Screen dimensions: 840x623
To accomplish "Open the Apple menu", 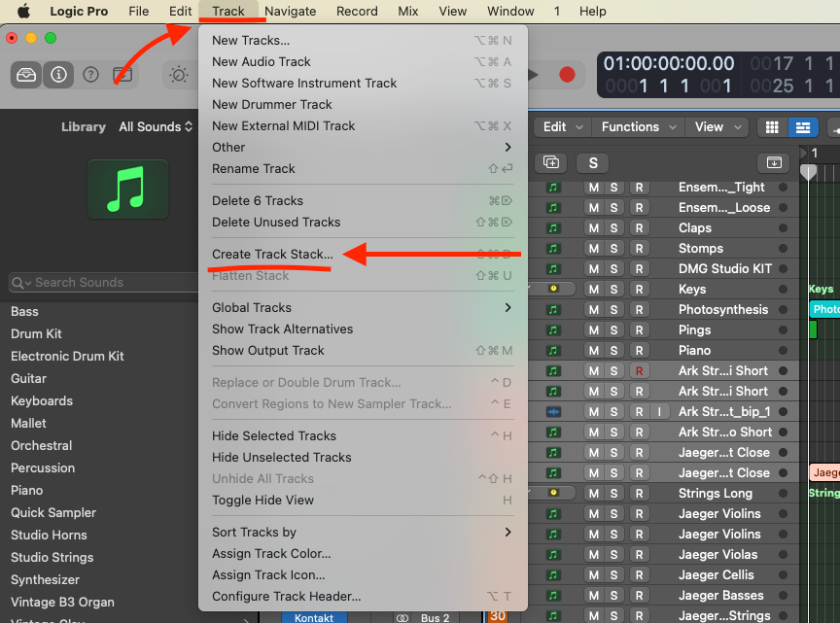I will [23, 12].
